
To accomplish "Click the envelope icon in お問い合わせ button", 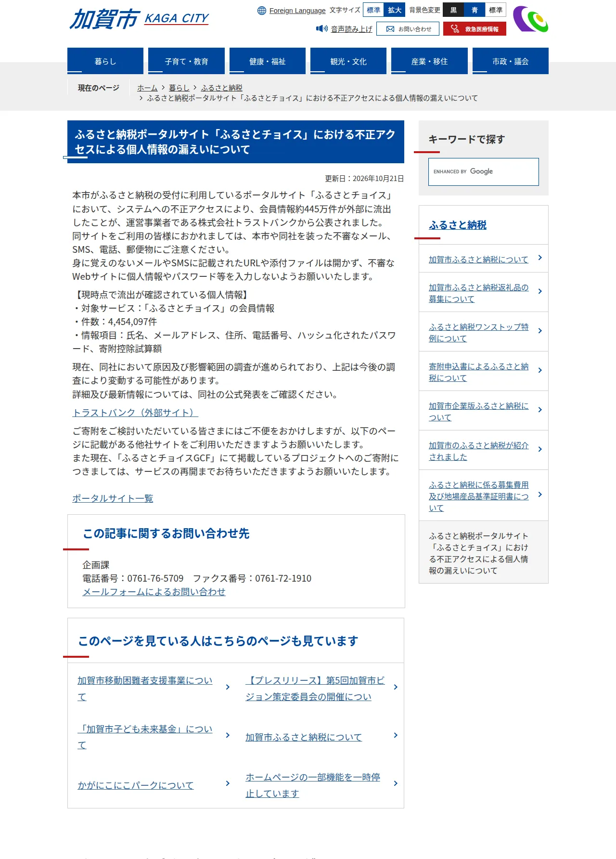I will (390, 29).
